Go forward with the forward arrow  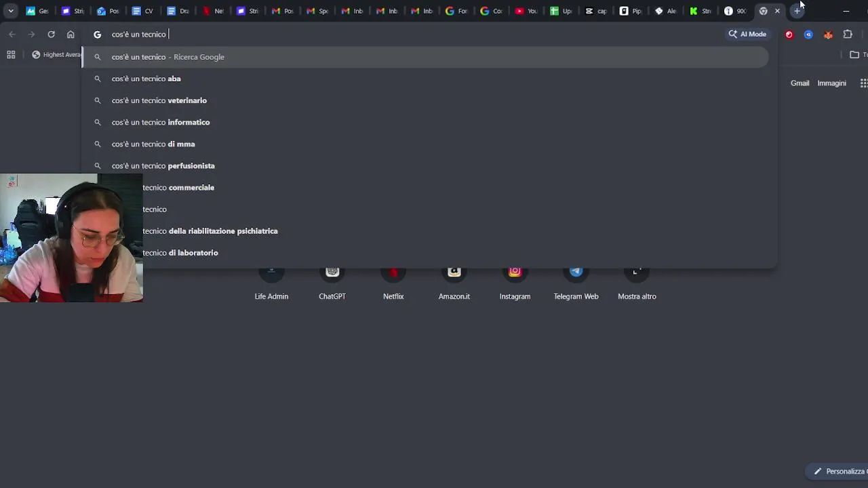click(x=31, y=34)
